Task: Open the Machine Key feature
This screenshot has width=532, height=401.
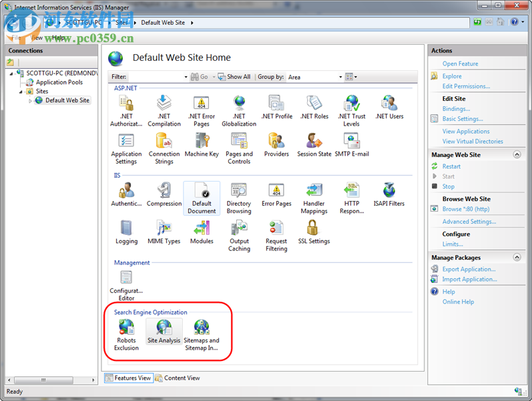Action: coord(202,145)
